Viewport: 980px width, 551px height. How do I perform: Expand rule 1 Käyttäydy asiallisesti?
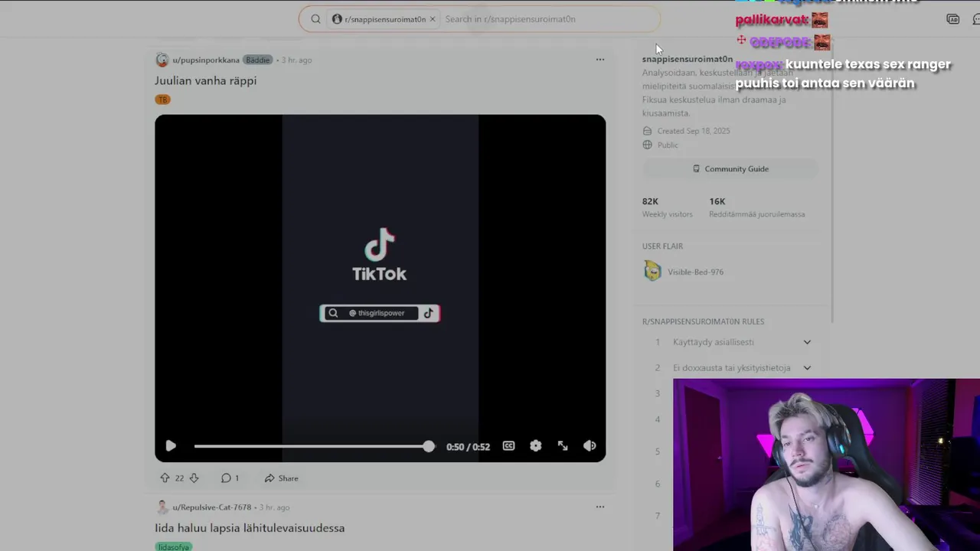pos(733,342)
